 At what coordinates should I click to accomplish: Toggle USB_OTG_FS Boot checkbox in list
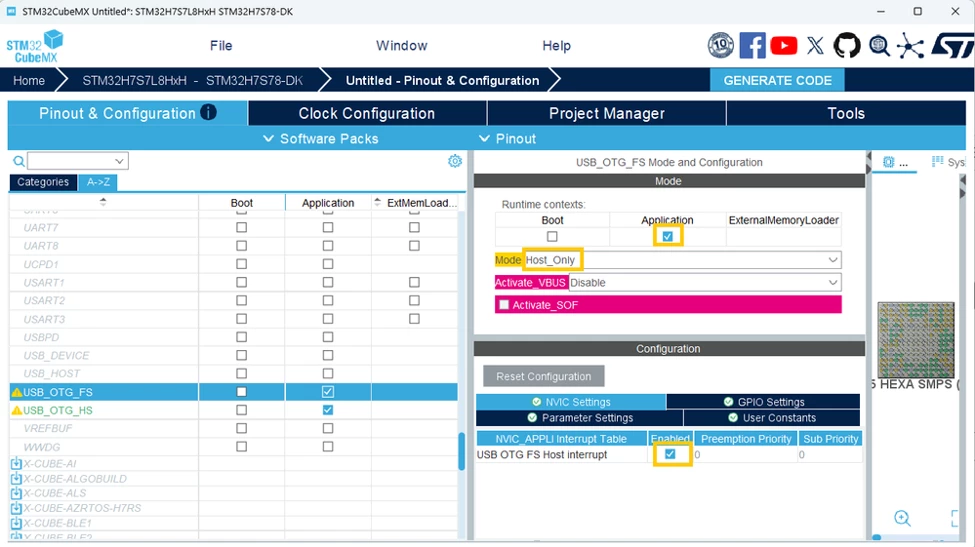(x=241, y=392)
